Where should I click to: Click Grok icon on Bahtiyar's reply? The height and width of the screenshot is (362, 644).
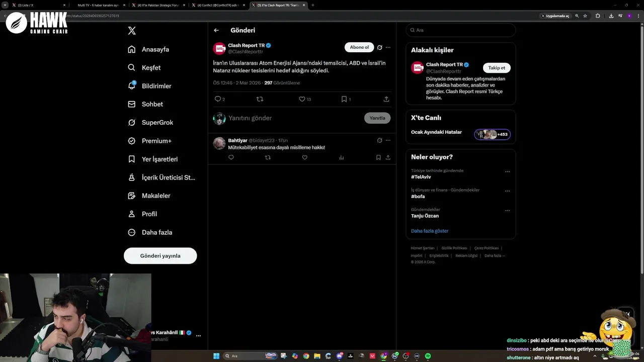coord(380,140)
